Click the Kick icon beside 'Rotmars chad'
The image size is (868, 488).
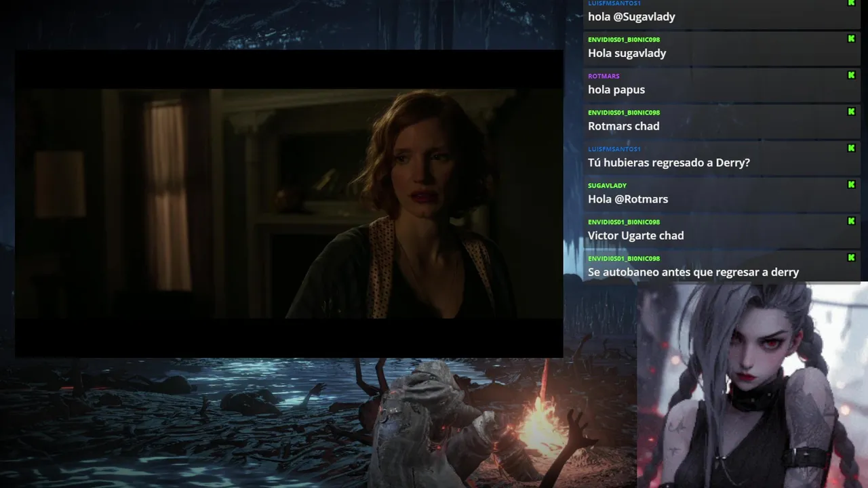851,112
